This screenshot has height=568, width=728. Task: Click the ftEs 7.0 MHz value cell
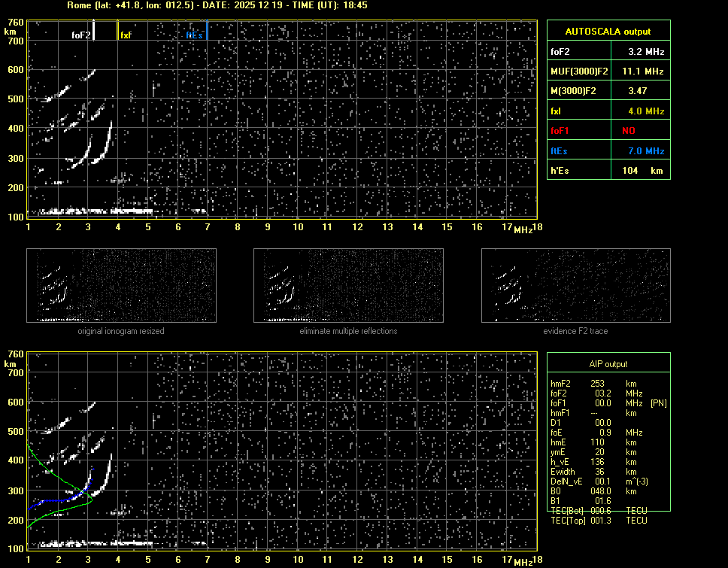pyautogui.click(x=646, y=150)
